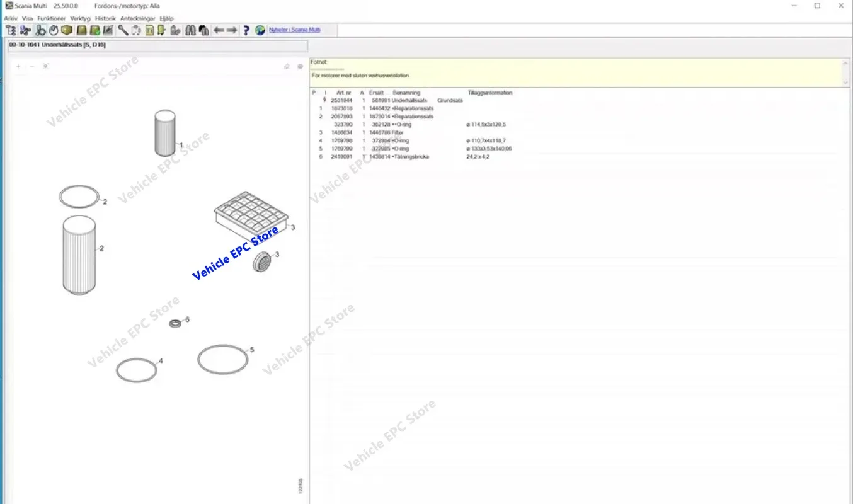Open the Hjälp menu

(x=166, y=19)
